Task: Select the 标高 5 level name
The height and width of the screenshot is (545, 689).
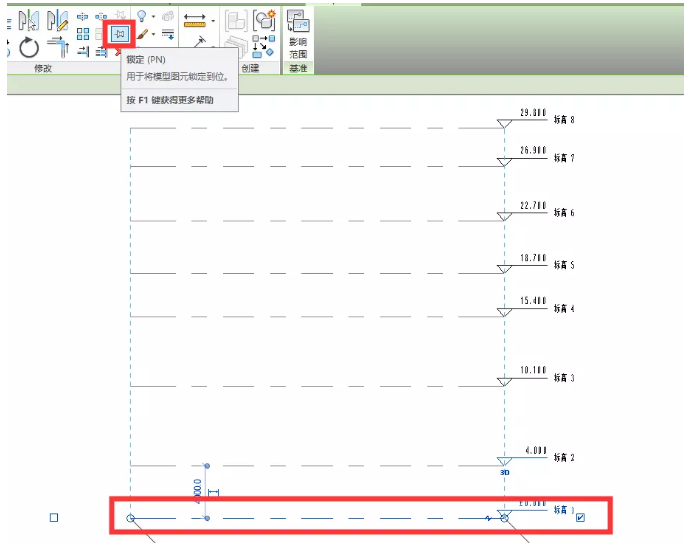Action: pos(564,265)
